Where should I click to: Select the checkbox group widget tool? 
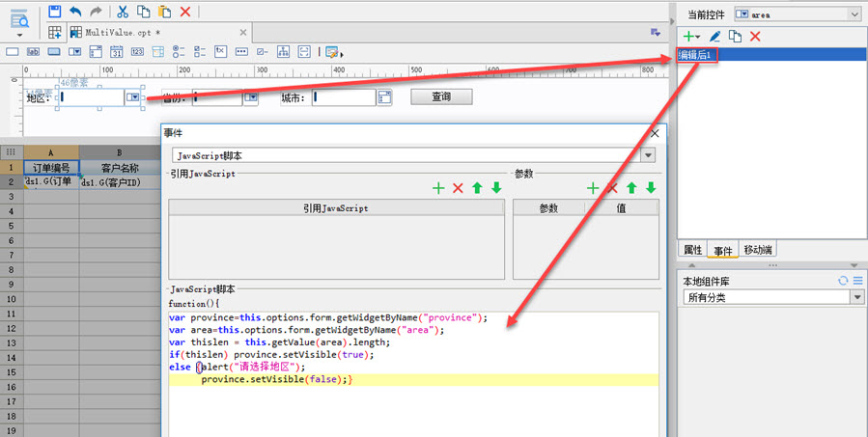(200, 52)
